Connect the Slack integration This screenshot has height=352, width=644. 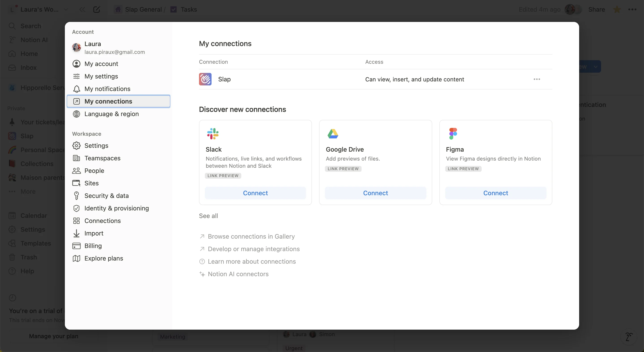coord(255,193)
